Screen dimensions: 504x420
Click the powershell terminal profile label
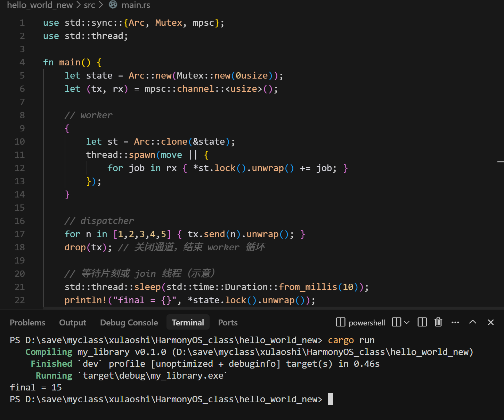367,323
